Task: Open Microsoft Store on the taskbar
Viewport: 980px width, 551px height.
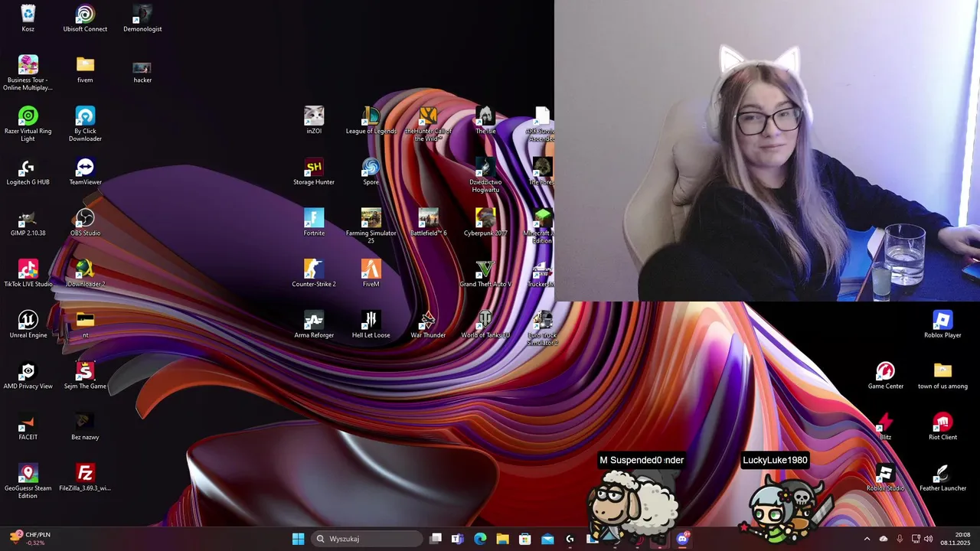Action: pyautogui.click(x=525, y=539)
